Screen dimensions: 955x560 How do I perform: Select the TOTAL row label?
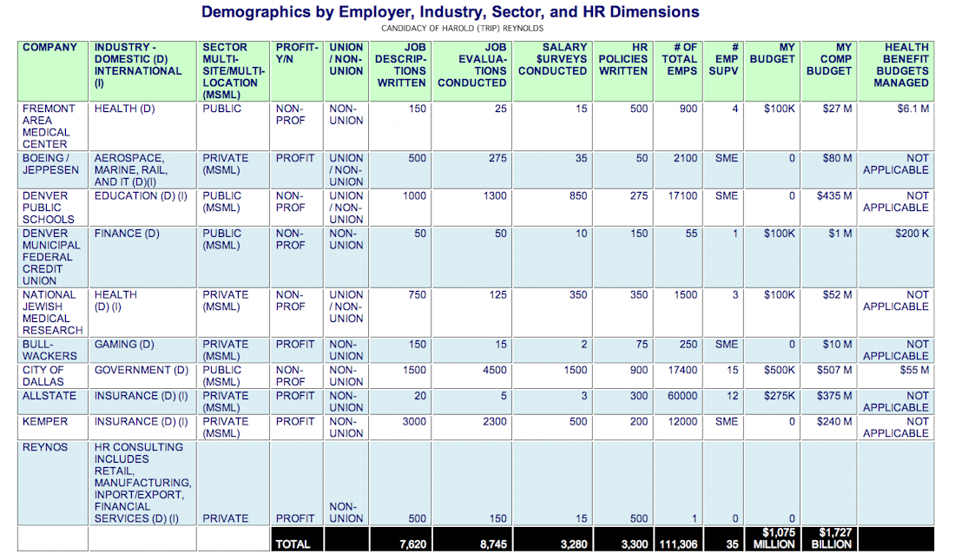coord(293,544)
